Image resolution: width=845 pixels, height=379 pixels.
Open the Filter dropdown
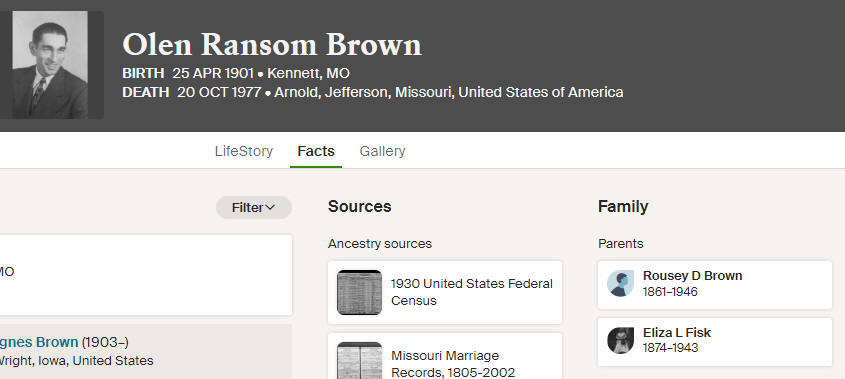coord(254,208)
